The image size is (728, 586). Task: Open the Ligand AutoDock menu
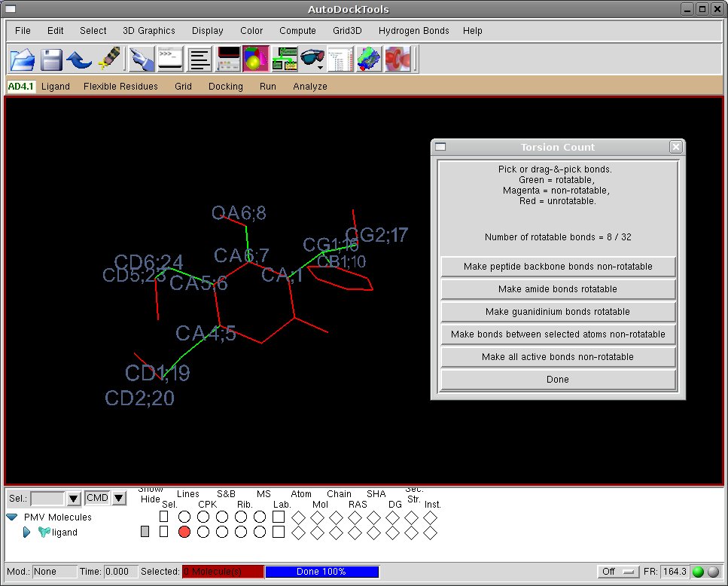[56, 87]
